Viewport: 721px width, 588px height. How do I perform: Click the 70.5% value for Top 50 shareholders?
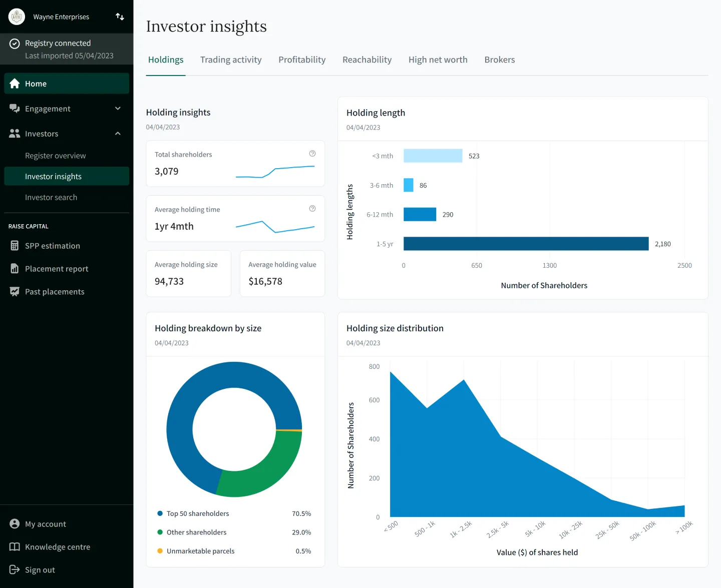pyautogui.click(x=301, y=513)
